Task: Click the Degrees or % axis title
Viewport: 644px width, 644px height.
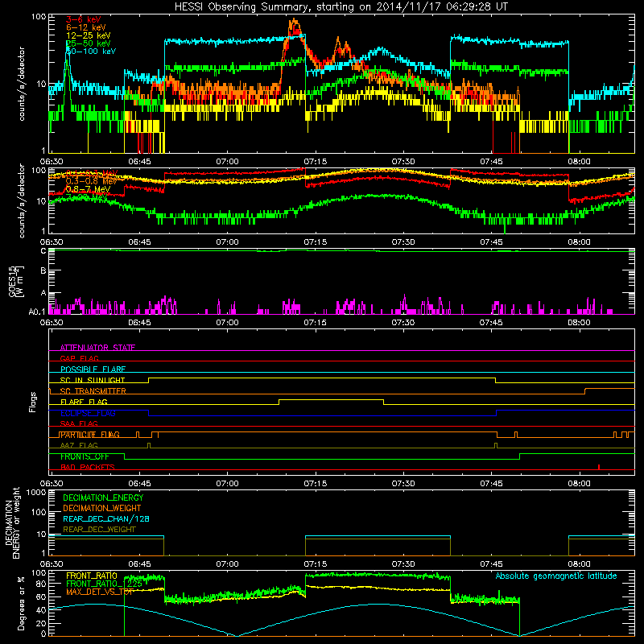Action: click(21, 603)
